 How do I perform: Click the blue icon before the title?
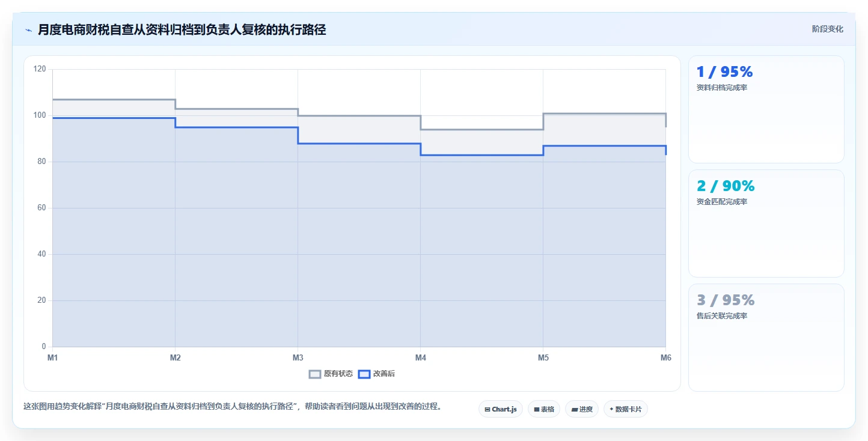tap(28, 30)
